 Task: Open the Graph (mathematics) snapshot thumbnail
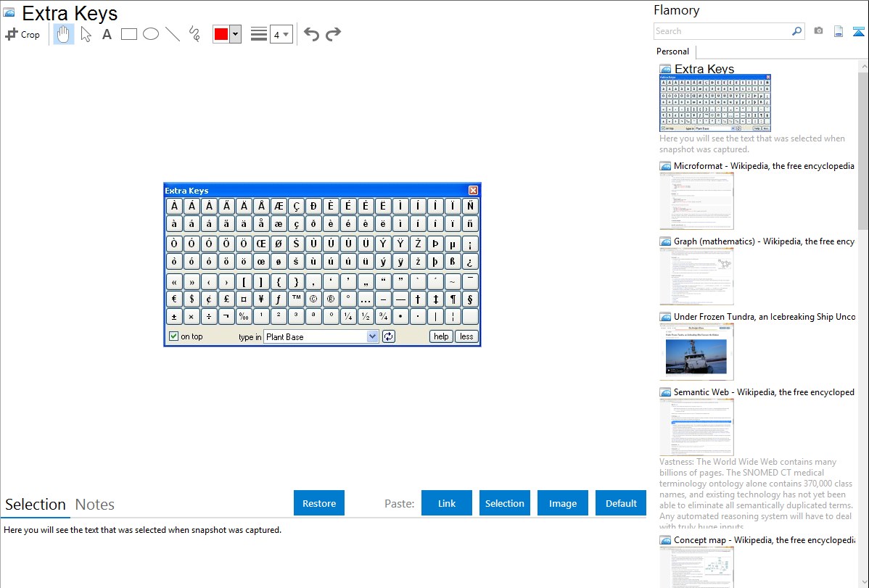(x=696, y=276)
